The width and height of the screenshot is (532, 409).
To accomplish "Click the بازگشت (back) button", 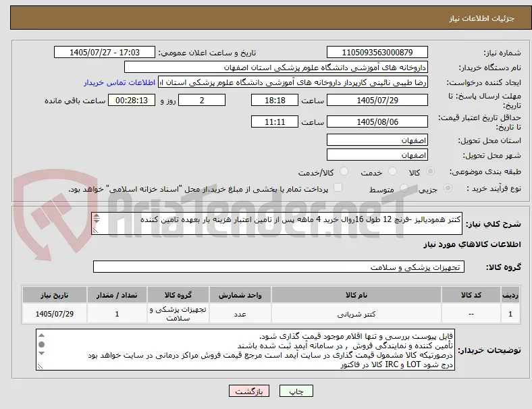I will pos(248,391).
